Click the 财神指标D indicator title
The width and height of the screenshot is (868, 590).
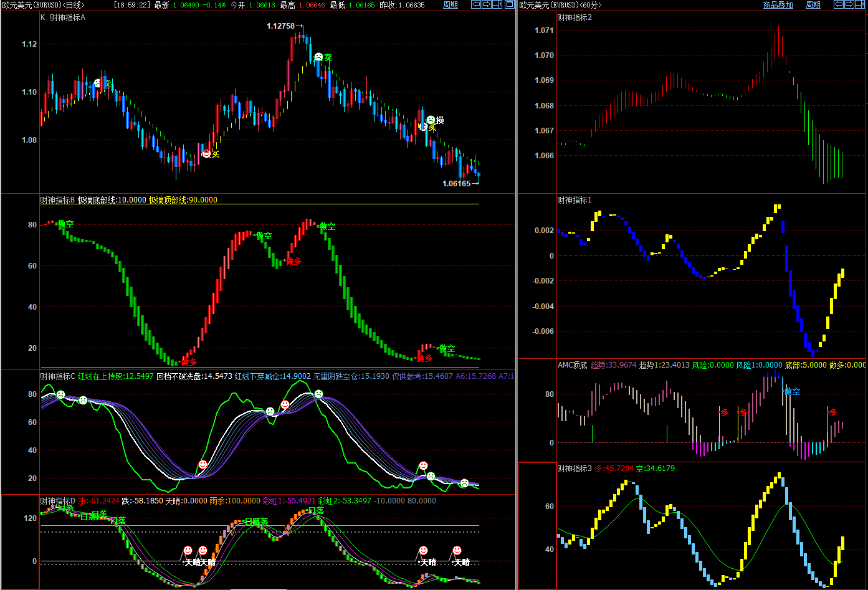57,501
